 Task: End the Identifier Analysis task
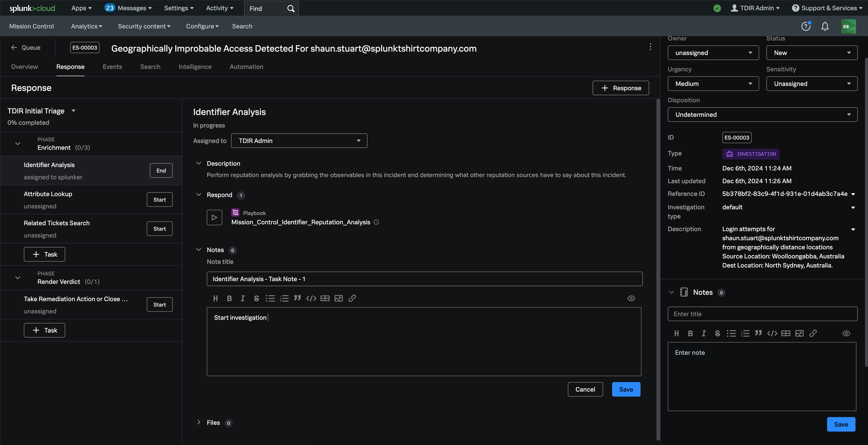(x=161, y=171)
